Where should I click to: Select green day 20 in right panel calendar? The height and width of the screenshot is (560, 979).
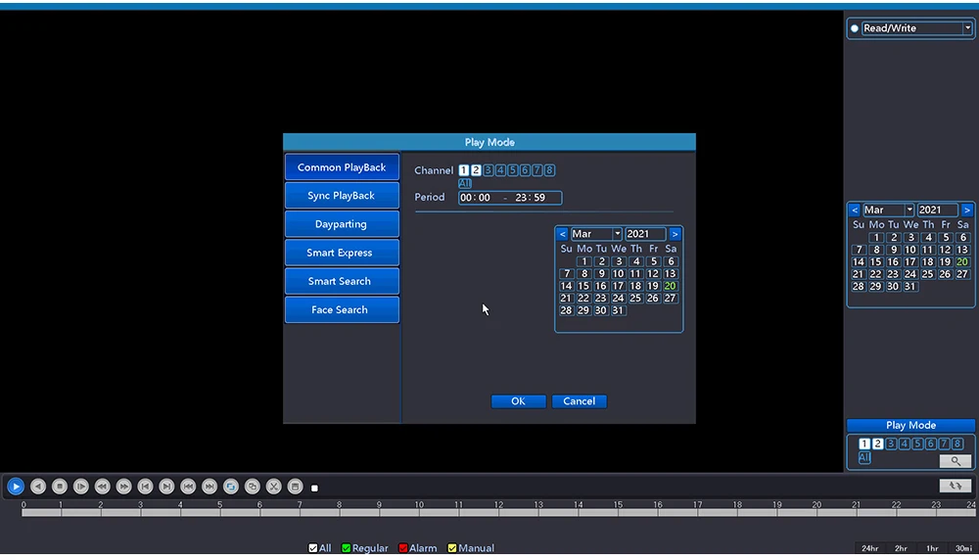pos(962,262)
